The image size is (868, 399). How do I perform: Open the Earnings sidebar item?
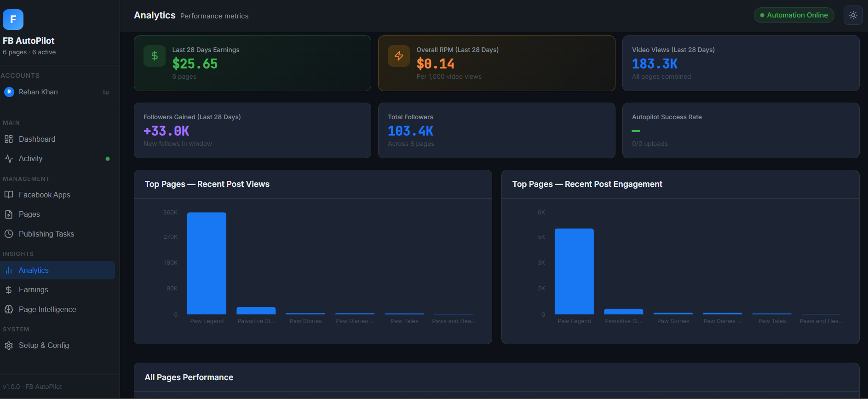coord(57,289)
